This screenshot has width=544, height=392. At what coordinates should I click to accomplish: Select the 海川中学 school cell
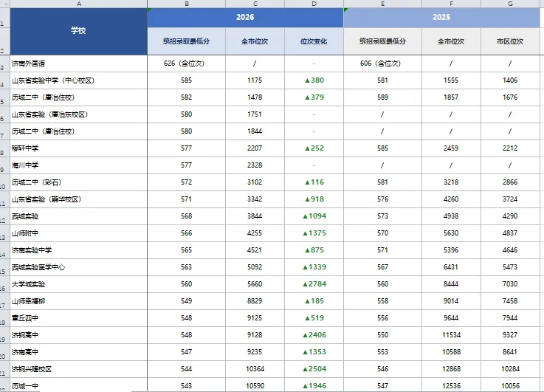pos(79,165)
